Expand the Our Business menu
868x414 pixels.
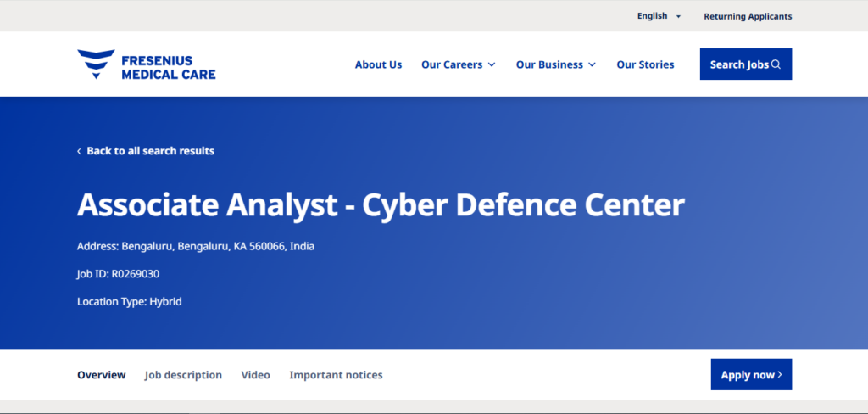[x=556, y=64]
